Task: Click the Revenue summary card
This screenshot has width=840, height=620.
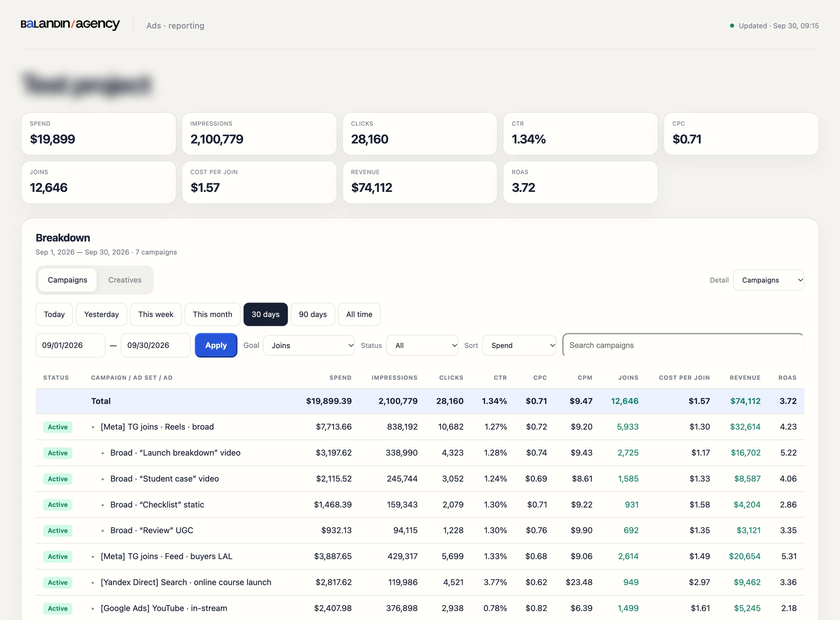Action: point(420,182)
